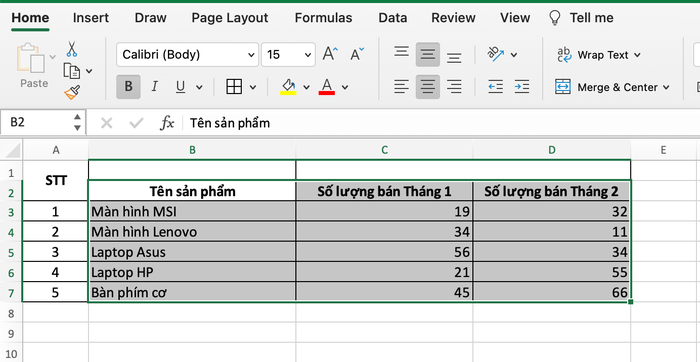This screenshot has height=362, width=700.
Task: Select cell containing Laptop Asus
Action: pos(192,252)
